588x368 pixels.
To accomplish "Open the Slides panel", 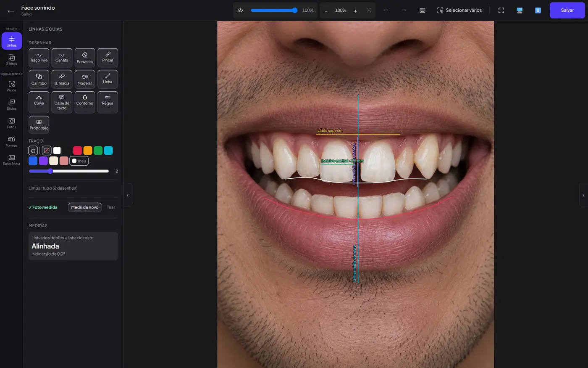I will tap(12, 105).
